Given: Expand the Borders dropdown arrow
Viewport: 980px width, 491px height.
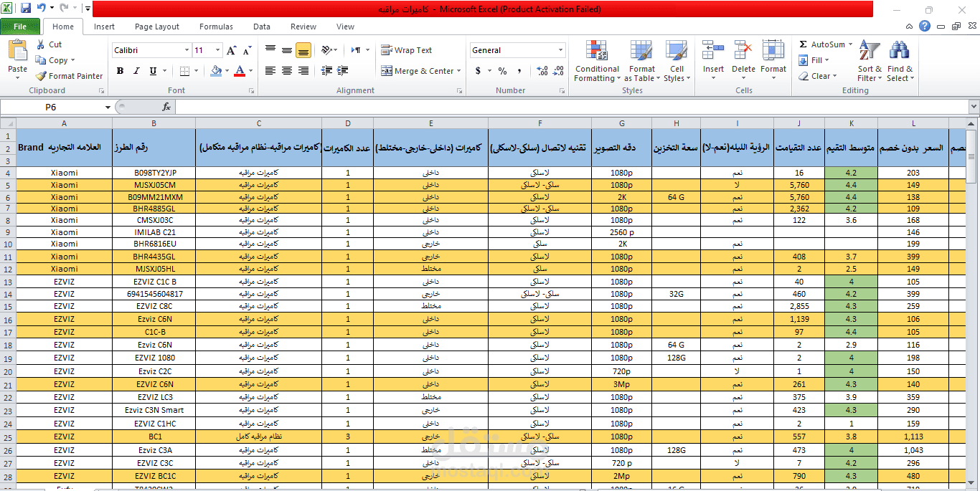Looking at the screenshot, I should (197, 71).
